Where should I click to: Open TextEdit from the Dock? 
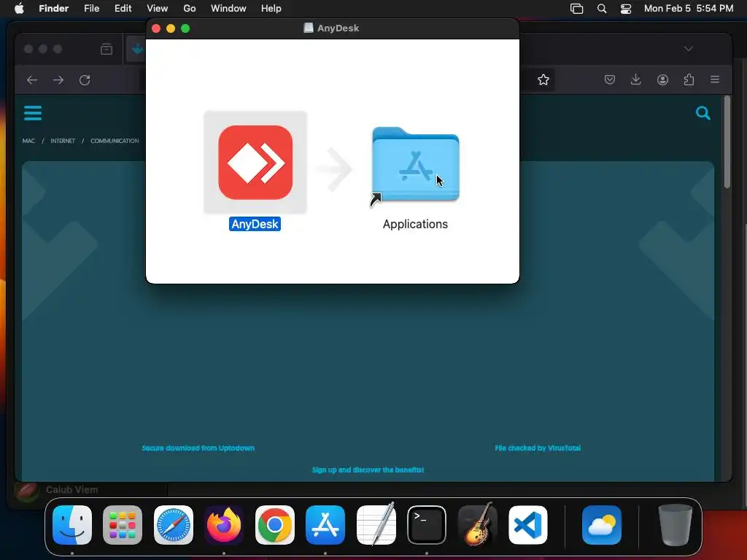click(x=376, y=524)
